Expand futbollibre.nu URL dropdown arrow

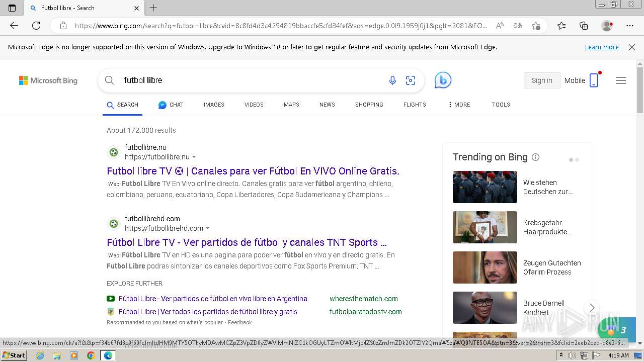194,157
